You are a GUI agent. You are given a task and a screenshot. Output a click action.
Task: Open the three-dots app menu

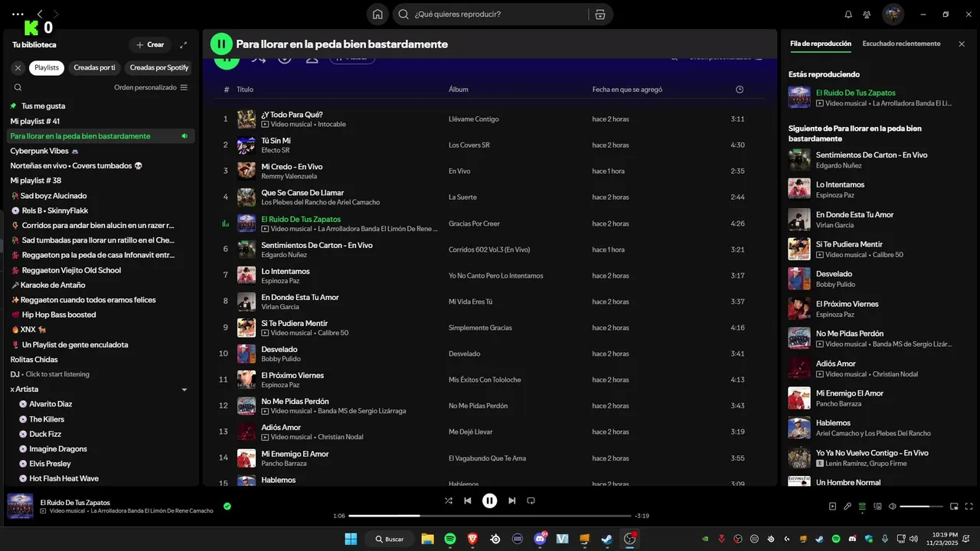pyautogui.click(x=18, y=14)
